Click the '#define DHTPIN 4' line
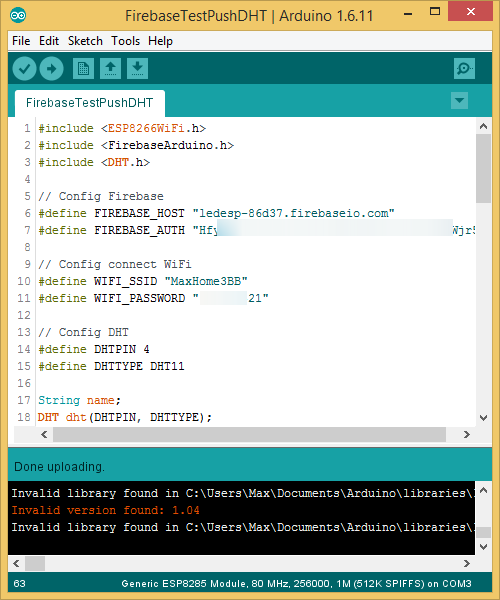Viewport: 500px width, 600px height. pyautogui.click(x=94, y=349)
